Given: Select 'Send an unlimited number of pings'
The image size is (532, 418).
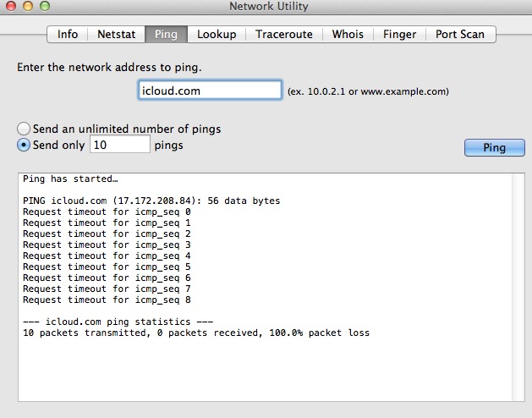Looking at the screenshot, I should 25,129.
